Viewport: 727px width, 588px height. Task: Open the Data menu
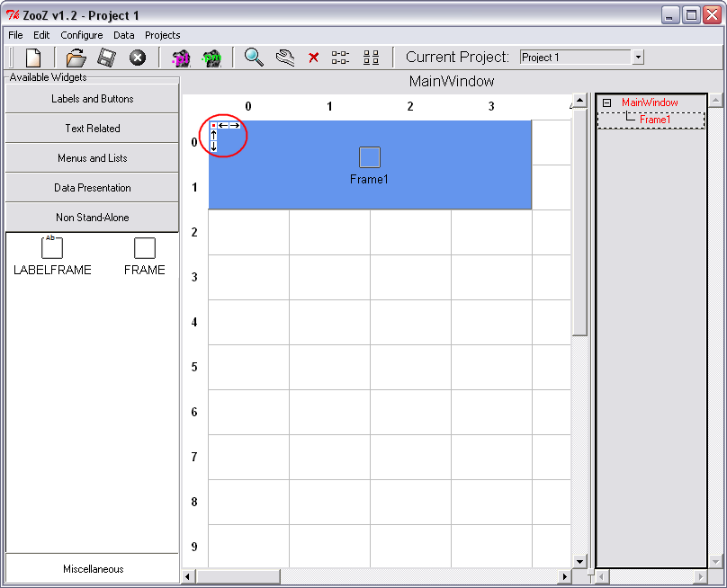(x=124, y=35)
